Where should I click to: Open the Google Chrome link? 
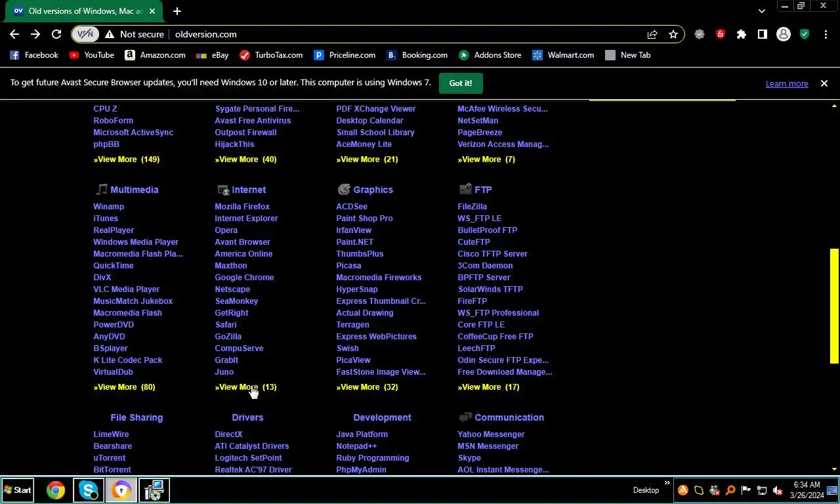[x=244, y=278]
